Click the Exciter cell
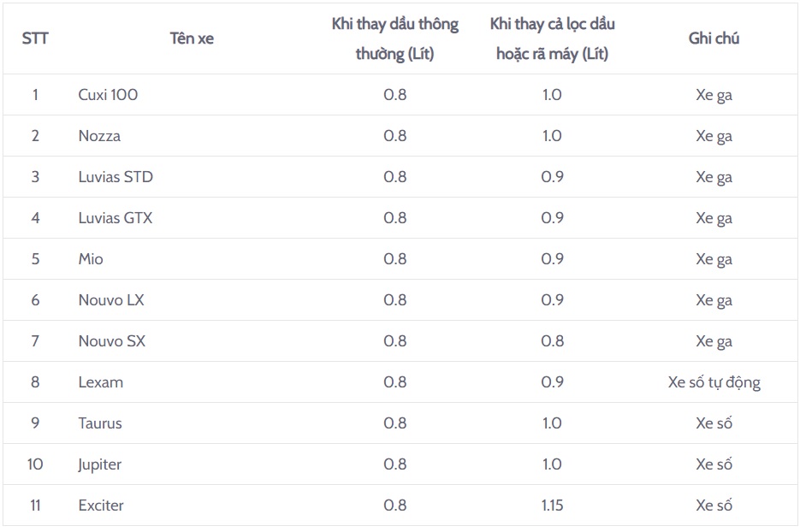 (x=101, y=505)
